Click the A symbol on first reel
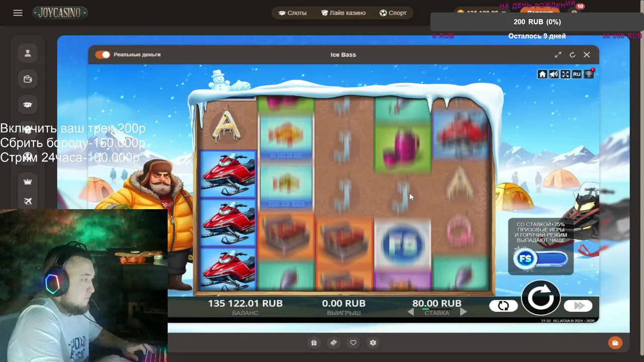Viewport: 644px width, 362px height. coord(227,127)
